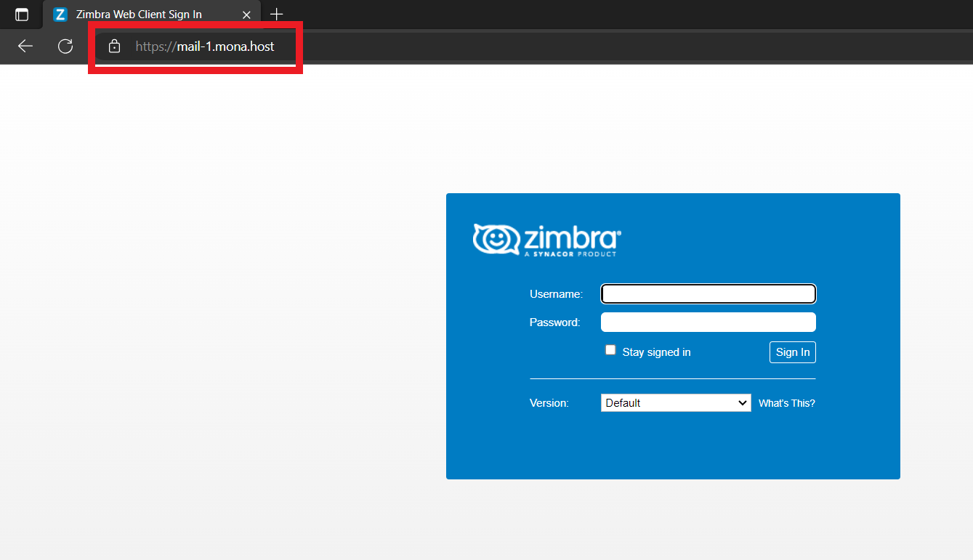
Task: Click the lock site info icon
Action: 114,46
